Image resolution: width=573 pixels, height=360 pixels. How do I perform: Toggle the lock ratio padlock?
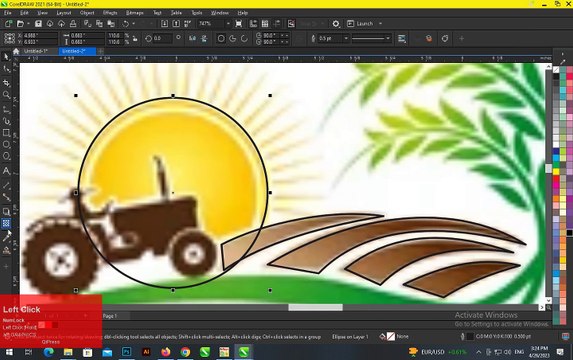coord(135,38)
